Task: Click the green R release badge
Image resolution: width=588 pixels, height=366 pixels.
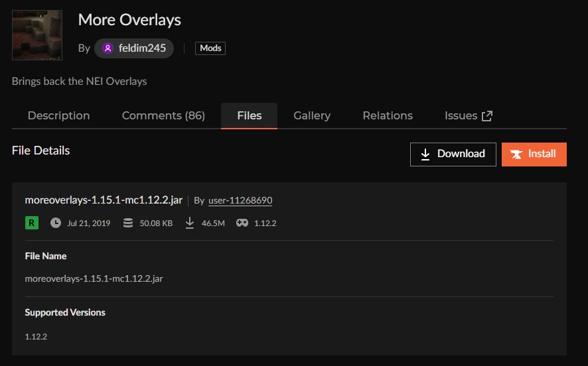Action: coord(32,223)
